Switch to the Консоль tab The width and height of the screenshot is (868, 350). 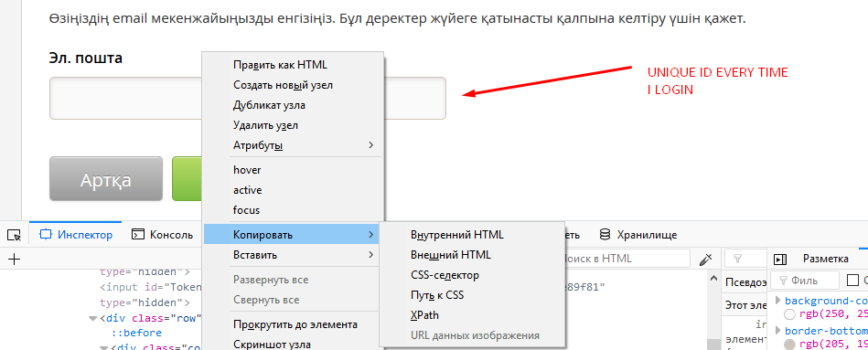pyautogui.click(x=162, y=235)
